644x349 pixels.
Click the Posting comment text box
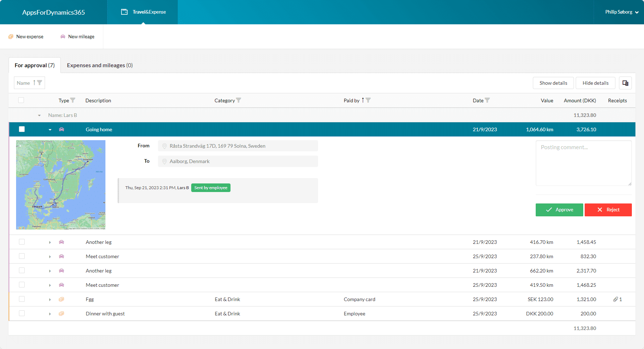[584, 163]
